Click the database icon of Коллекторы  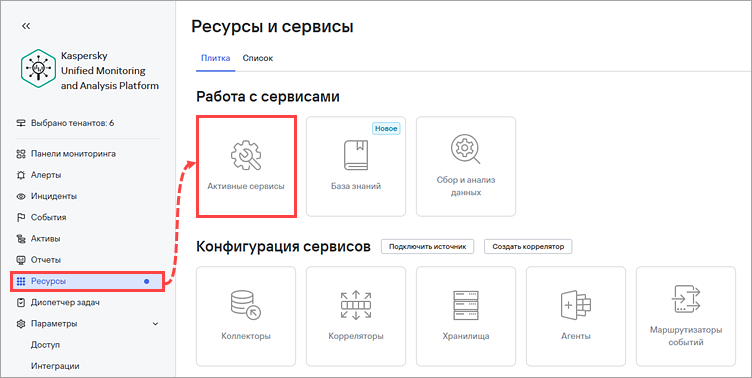pos(246,305)
